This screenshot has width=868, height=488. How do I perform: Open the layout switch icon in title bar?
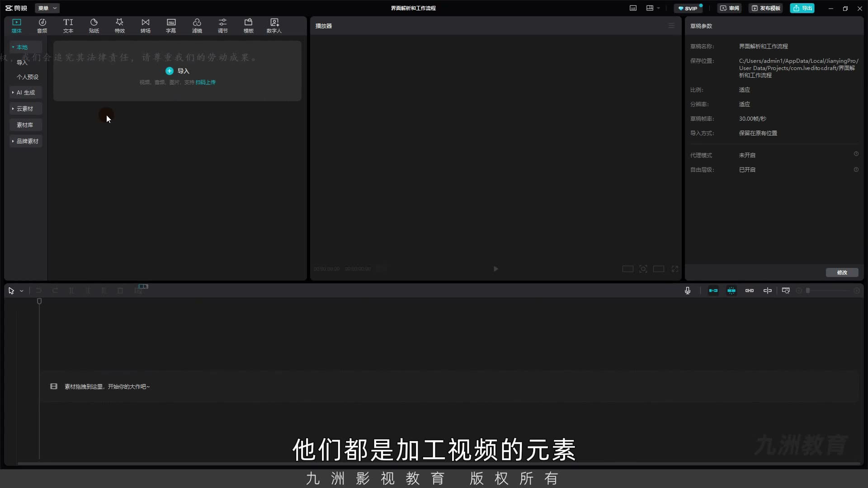pos(650,8)
